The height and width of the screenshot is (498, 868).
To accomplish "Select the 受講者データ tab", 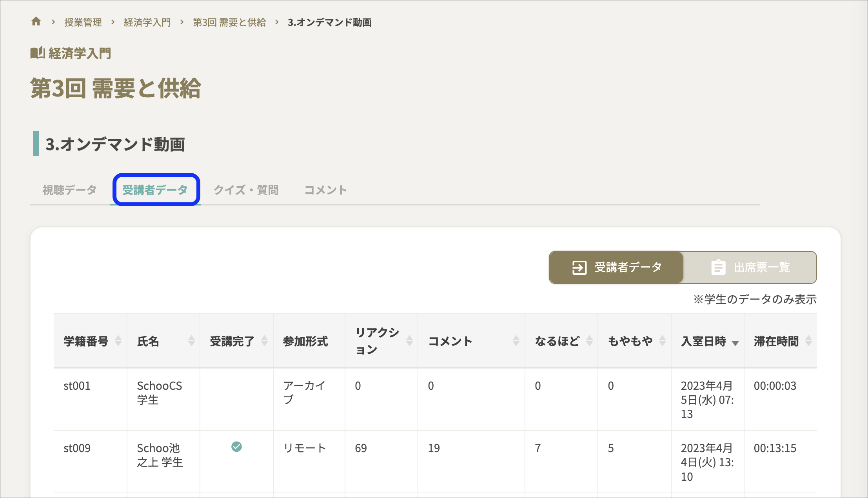I will point(155,190).
